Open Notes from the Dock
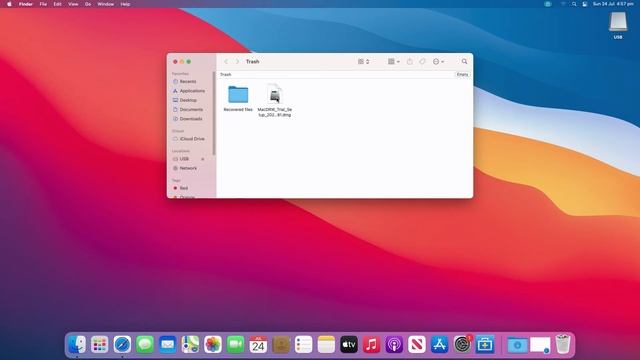The image size is (640, 360). point(326,344)
